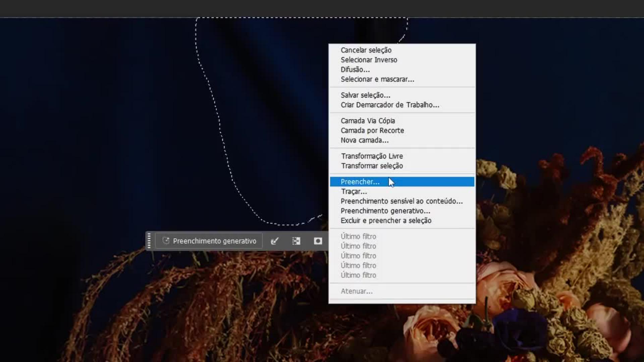
Task: Click Nova camada... menu item
Action: (364, 140)
